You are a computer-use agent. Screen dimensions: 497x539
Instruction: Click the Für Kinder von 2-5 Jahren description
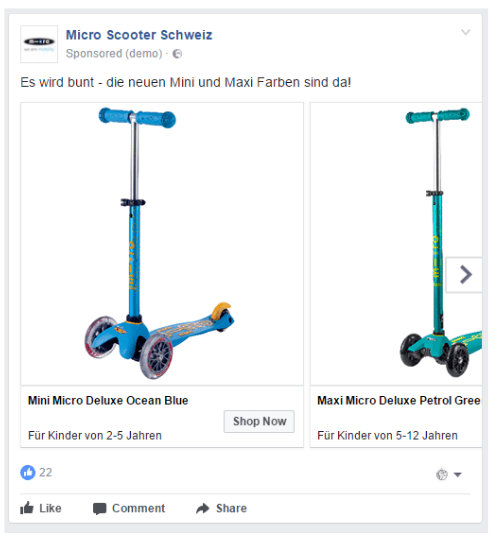click(x=95, y=436)
